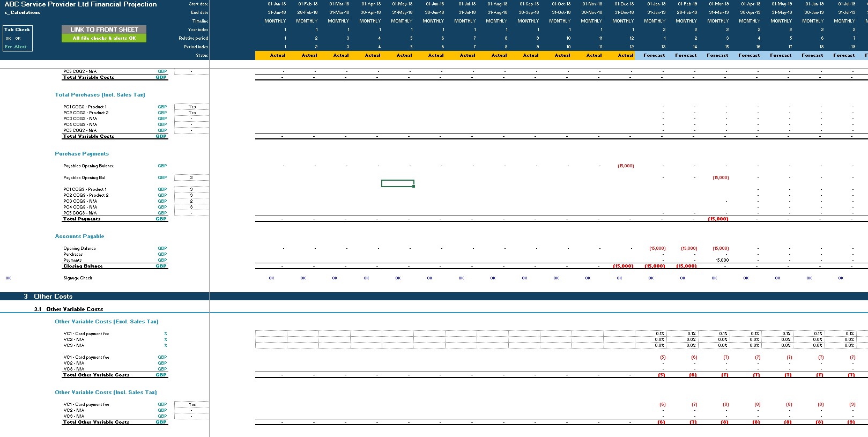Click the 'Other Variable Costs (Excl. Sales Tax)' heading
The height and width of the screenshot is (437, 868).
pos(107,322)
